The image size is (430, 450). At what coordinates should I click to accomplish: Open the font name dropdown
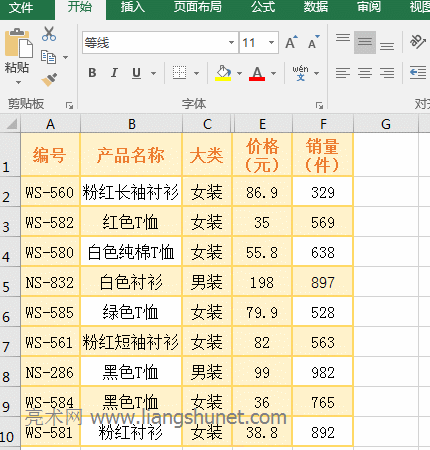coord(231,42)
